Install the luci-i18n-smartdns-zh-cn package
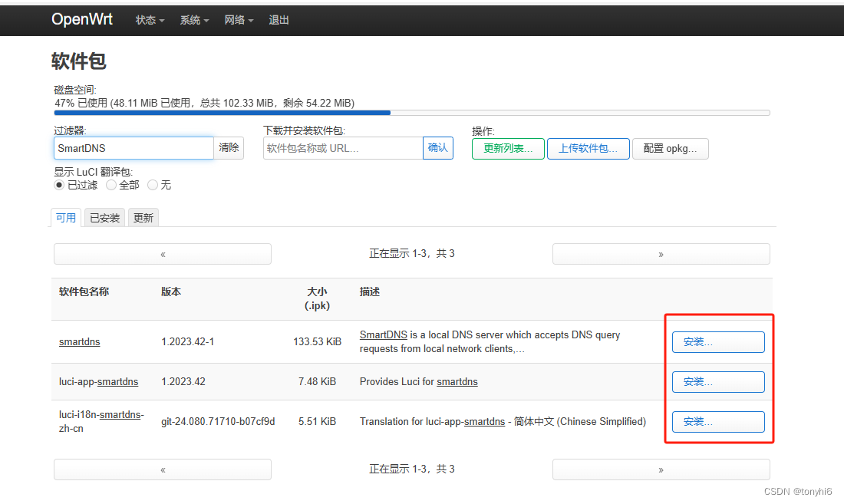 pos(718,422)
